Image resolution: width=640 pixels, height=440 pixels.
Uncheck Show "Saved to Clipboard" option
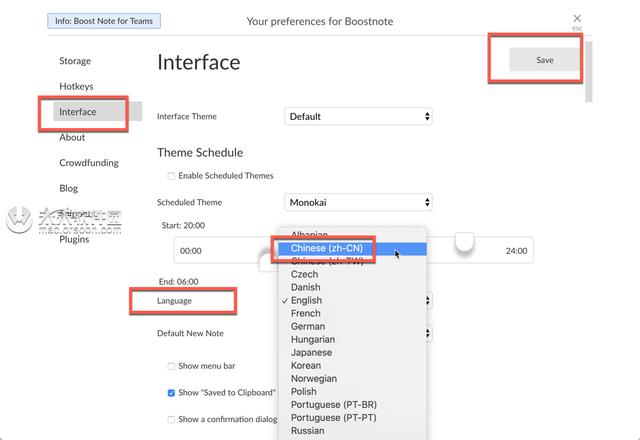pos(171,393)
